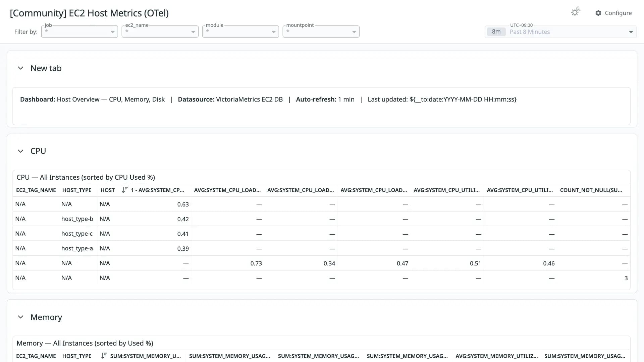The width and height of the screenshot is (644, 362).
Task: Click the 0.39 CPU value
Action: (x=183, y=249)
